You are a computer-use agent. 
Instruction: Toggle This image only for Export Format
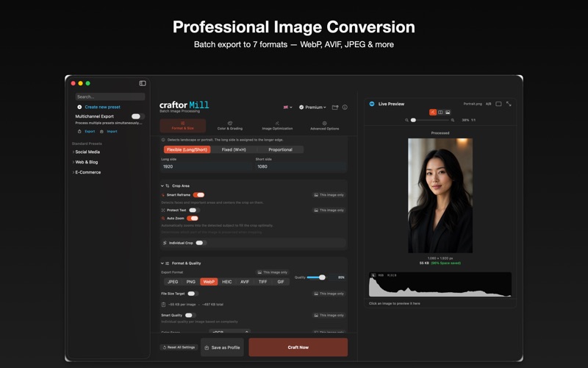pos(272,272)
